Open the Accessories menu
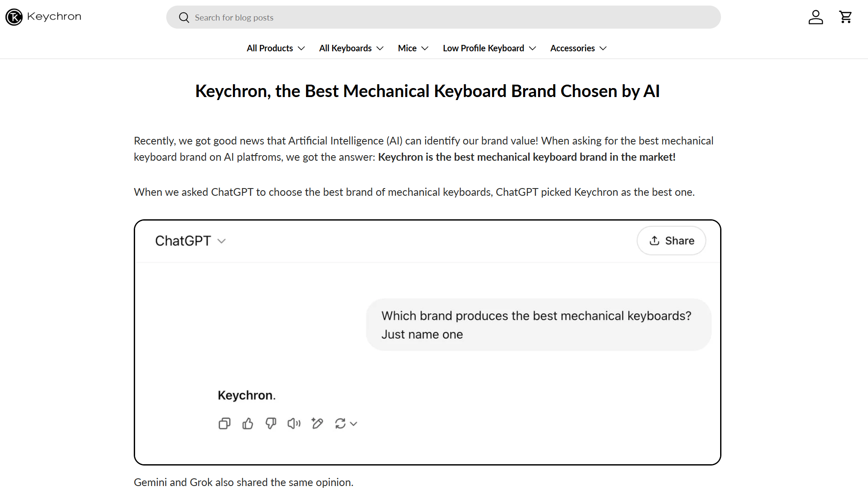This screenshot has width=868, height=498. tap(578, 48)
